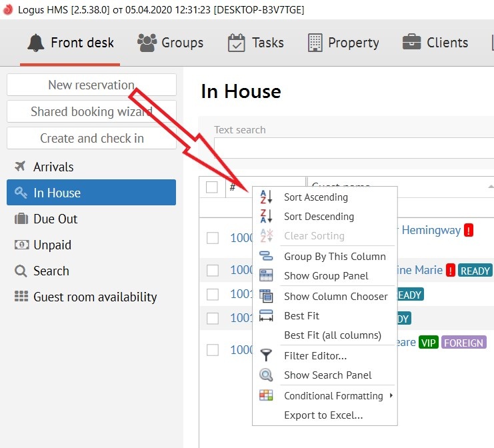Screen dimensions: 494x448
Task: Tick the checkbox in the fourth guest row
Action: coord(213,318)
